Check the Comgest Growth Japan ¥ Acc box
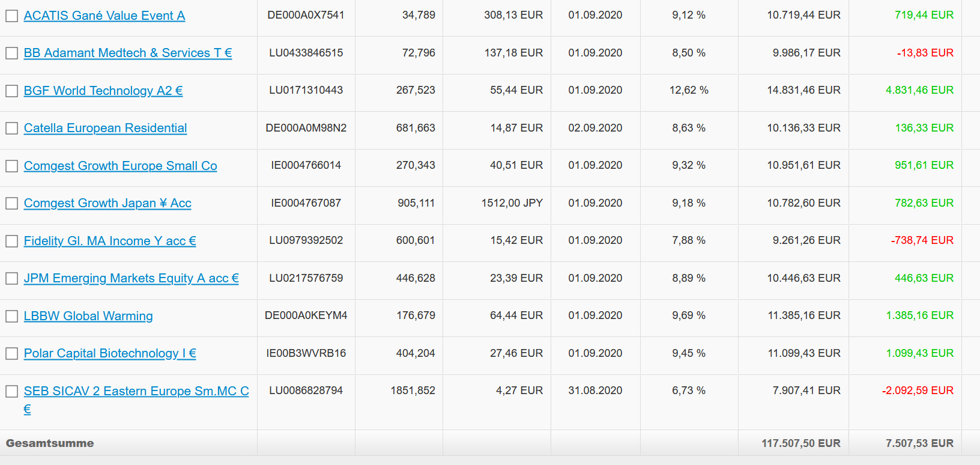This screenshot has width=980, height=465. point(11,204)
